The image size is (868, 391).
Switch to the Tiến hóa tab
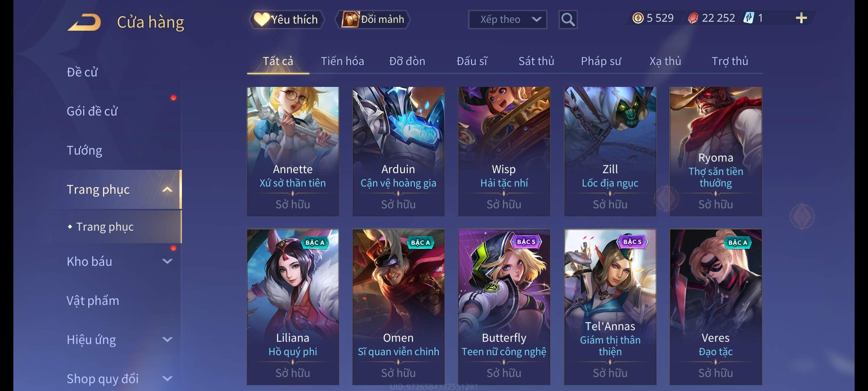pyautogui.click(x=342, y=61)
